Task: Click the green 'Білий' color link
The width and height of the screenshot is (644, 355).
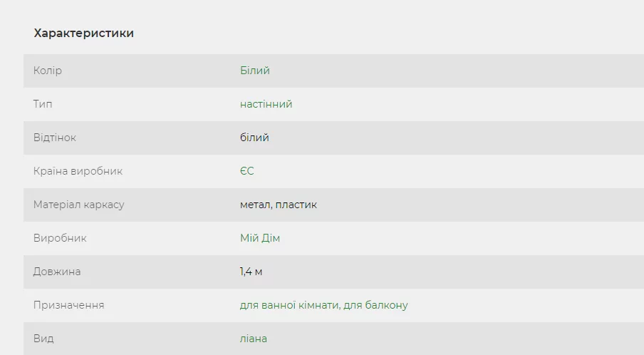Action: (x=254, y=71)
